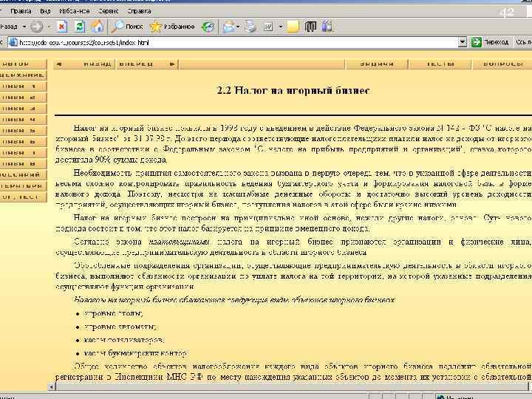The height and width of the screenshot is (399, 532).
Task: Expand the address bar URL dropdown
Action: 463,42
